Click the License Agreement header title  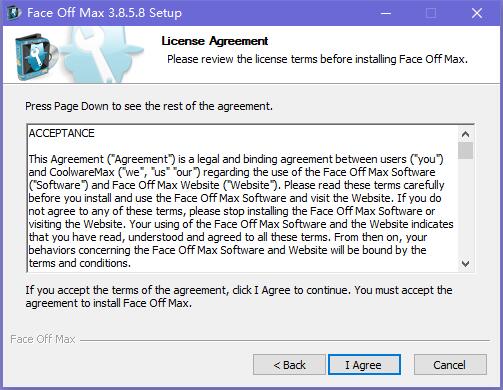click(215, 41)
